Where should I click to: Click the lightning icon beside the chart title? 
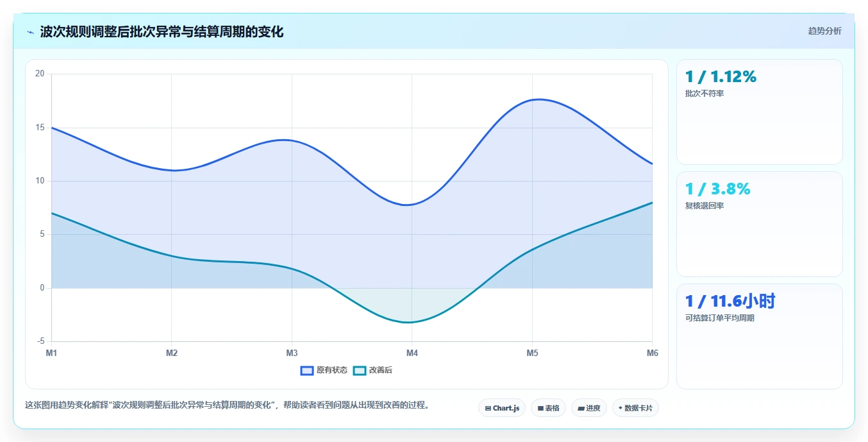(31, 31)
